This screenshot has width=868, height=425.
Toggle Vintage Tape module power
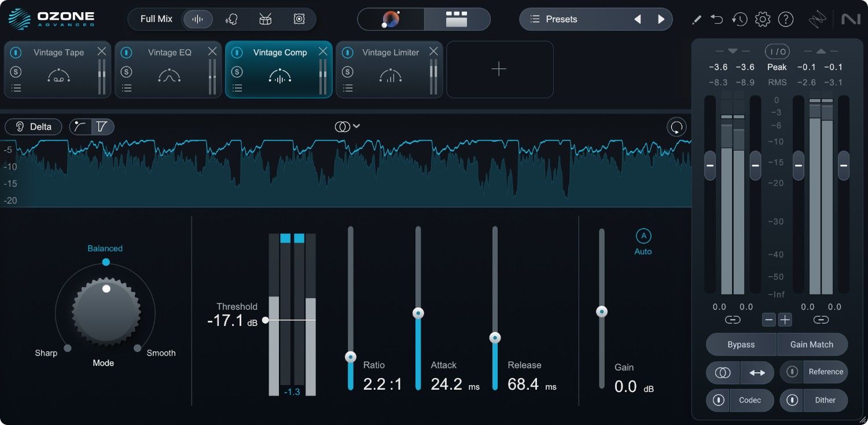point(16,53)
